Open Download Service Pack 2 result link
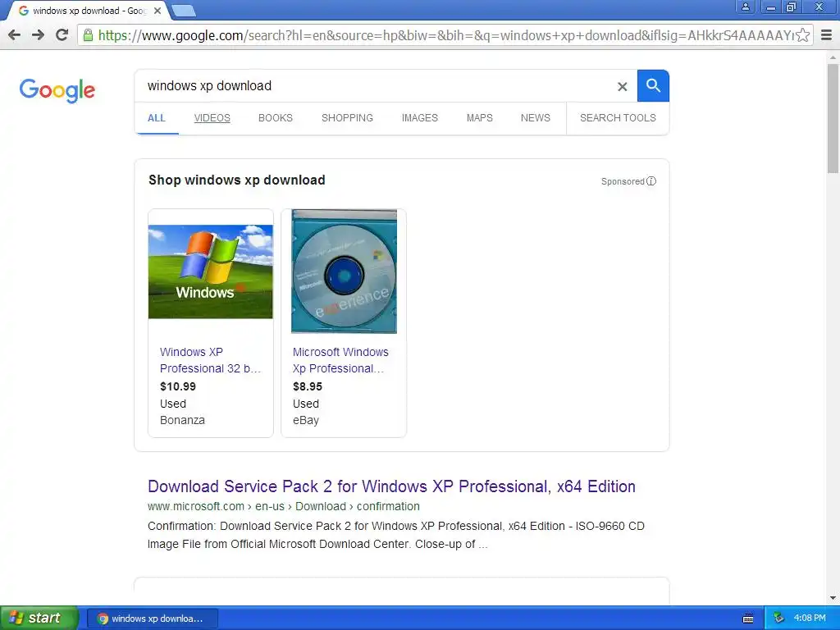The width and height of the screenshot is (840, 630). tap(391, 486)
